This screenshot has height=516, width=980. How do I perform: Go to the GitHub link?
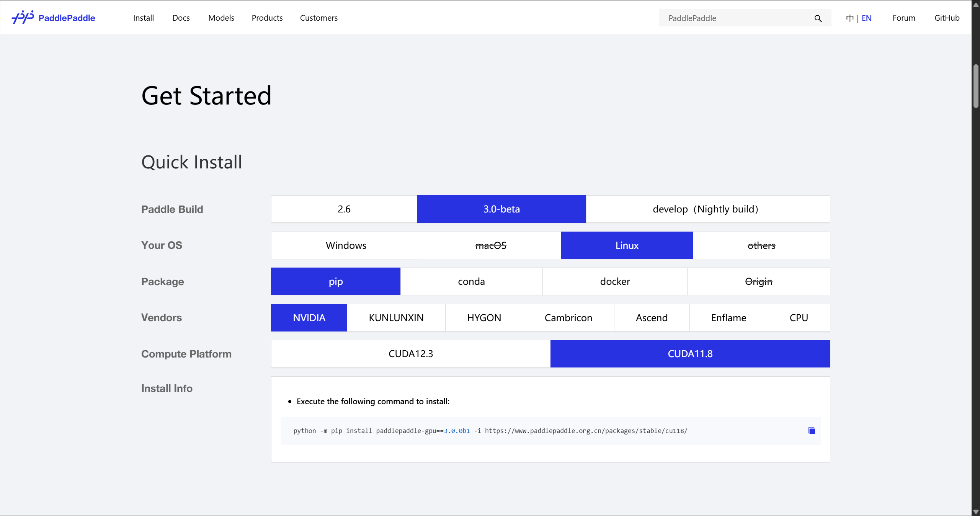[x=947, y=18]
